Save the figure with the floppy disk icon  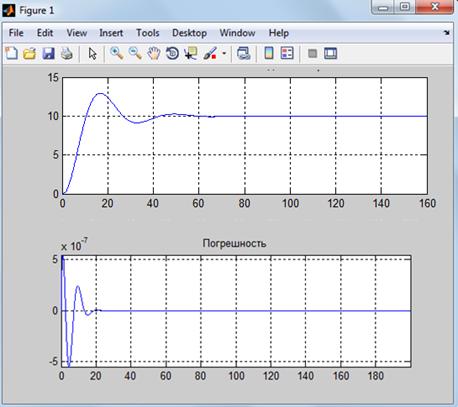click(49, 53)
